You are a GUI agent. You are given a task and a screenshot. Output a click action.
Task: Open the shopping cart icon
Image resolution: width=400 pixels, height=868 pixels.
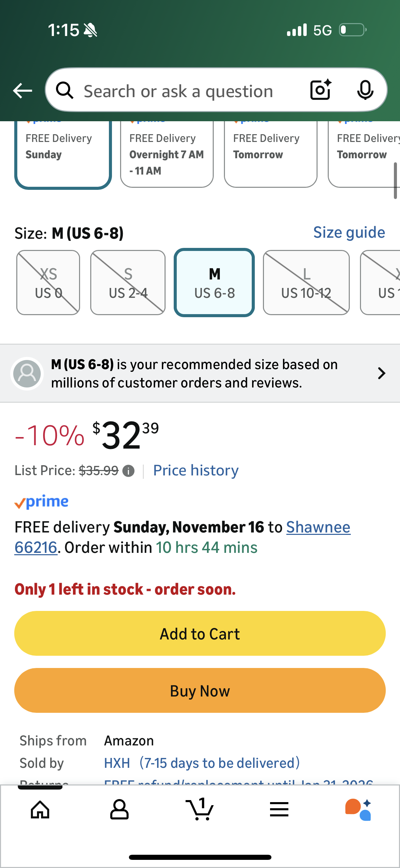200,810
